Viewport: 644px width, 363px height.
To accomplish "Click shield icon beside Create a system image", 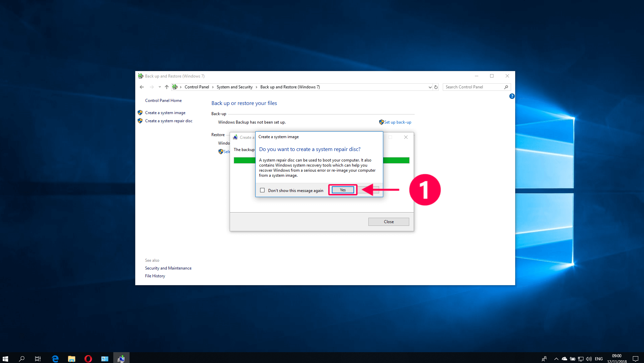I will coord(140,113).
